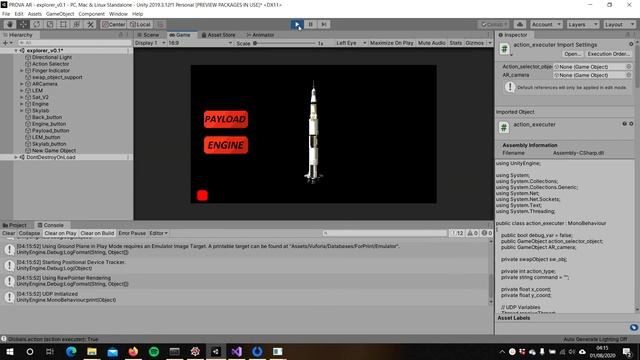This screenshot has height=360, width=640.
Task: Click the Play button
Action: click(x=297, y=24)
